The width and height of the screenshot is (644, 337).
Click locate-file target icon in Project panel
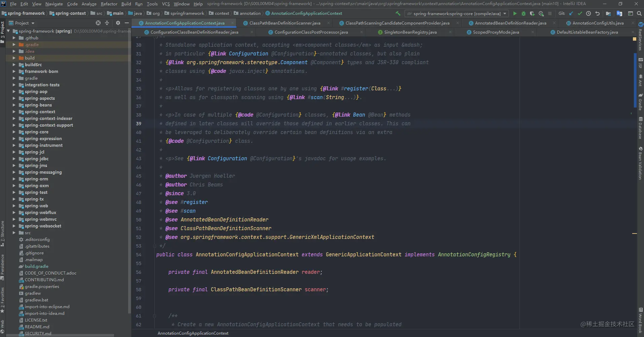click(98, 23)
